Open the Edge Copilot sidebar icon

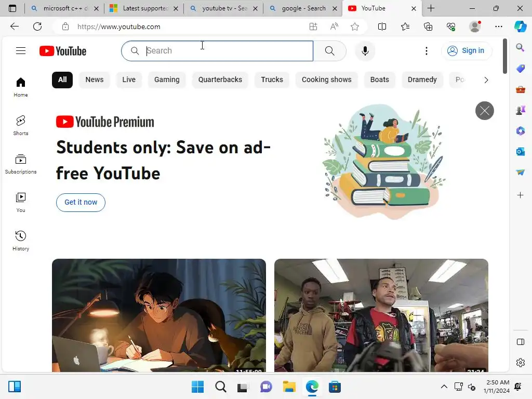point(520,26)
